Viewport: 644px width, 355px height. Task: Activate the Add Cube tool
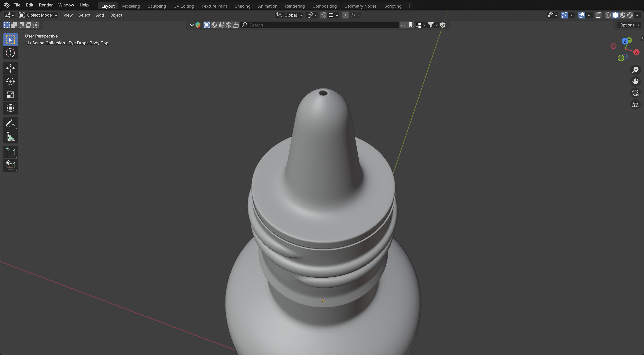(x=10, y=152)
